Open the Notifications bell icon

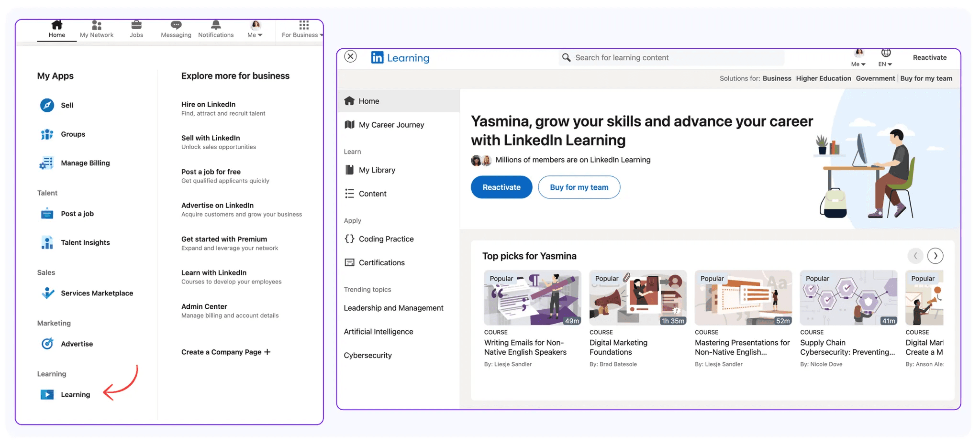[x=216, y=25]
